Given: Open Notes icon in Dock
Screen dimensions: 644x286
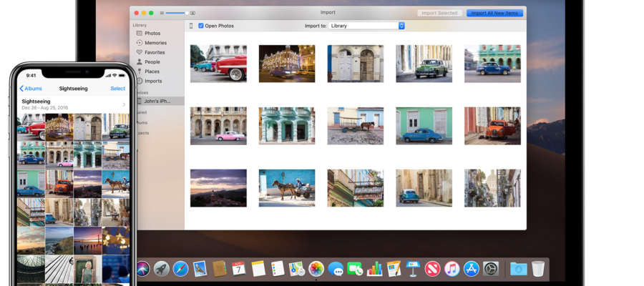Looking at the screenshot, I should tap(258, 269).
